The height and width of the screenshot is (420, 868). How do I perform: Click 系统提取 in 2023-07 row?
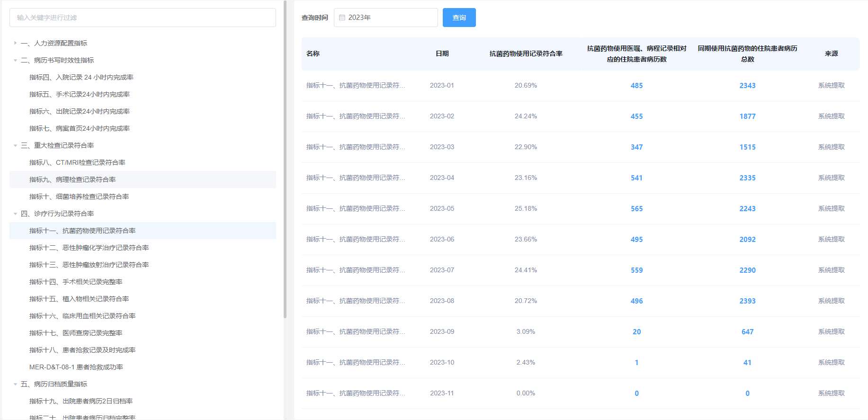pyautogui.click(x=831, y=270)
